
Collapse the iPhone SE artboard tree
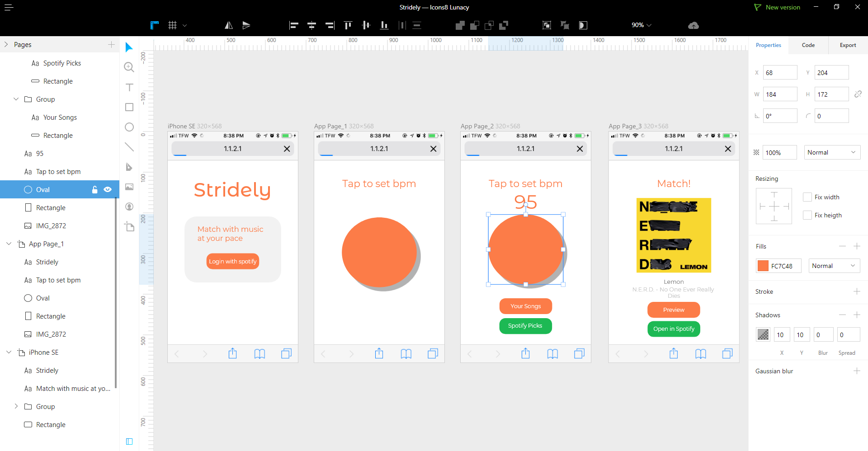(9, 352)
